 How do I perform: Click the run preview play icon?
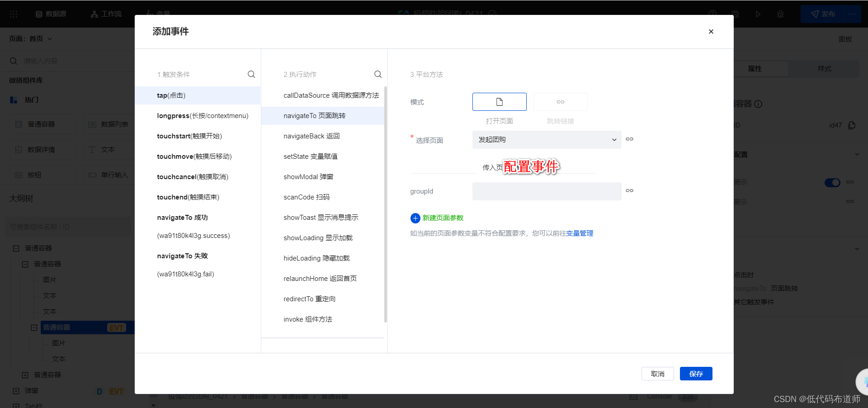(758, 14)
